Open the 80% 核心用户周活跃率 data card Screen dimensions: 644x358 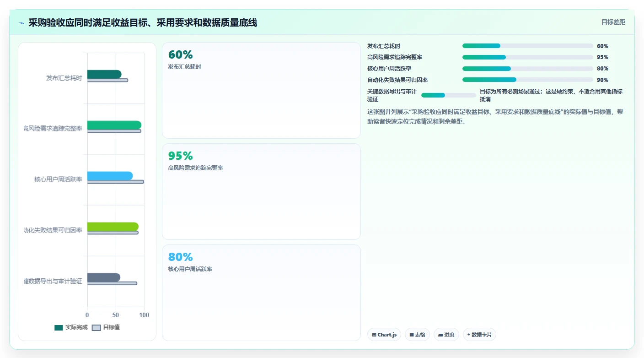(261, 293)
